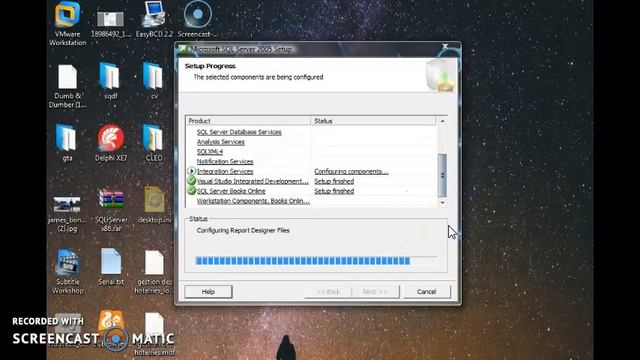Screen dimensions: 640x360
Task: Open the sqdf folder icon
Action: pos(111,81)
